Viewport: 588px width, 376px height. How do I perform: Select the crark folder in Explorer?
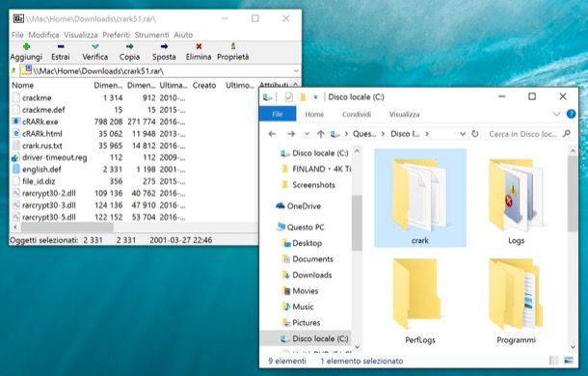(420, 199)
